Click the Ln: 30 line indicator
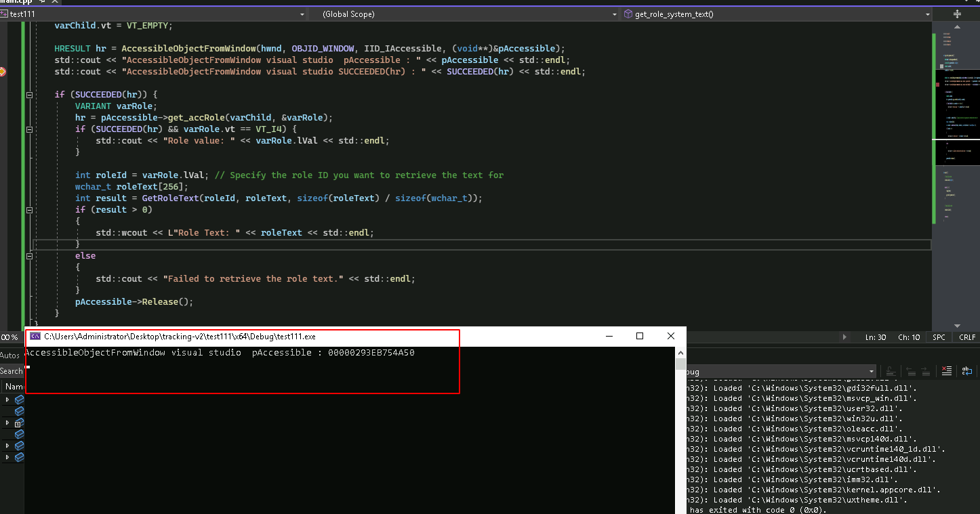980x514 pixels. 876,337
